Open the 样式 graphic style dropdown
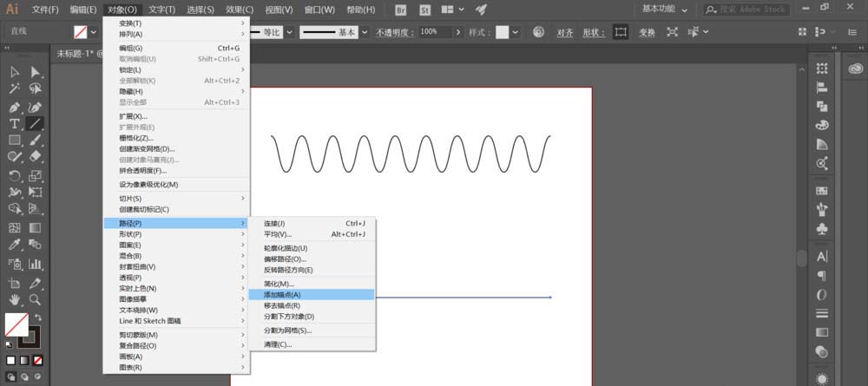The width and height of the screenshot is (868, 386). tap(516, 33)
